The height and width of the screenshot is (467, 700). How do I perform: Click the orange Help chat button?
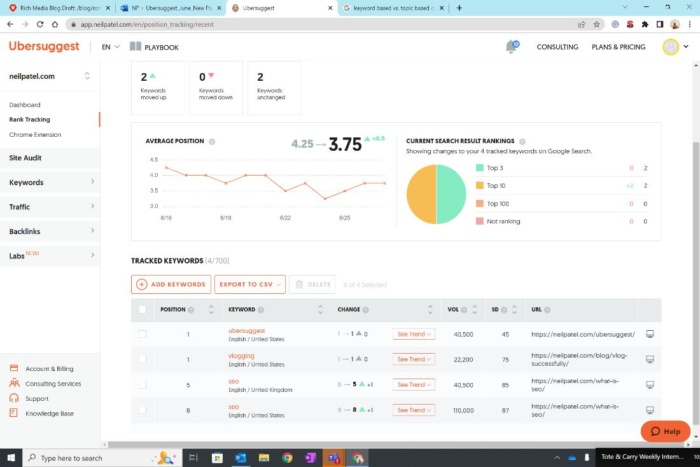pos(665,431)
